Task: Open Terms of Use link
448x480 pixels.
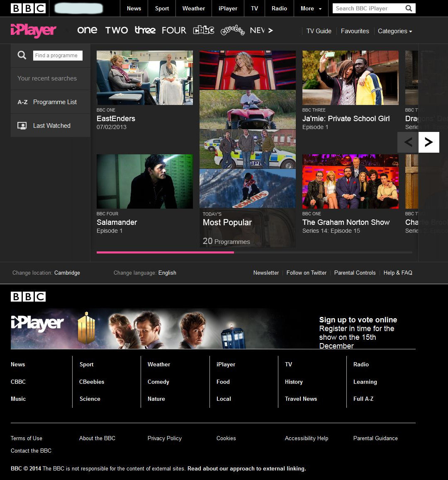Action: tap(27, 439)
